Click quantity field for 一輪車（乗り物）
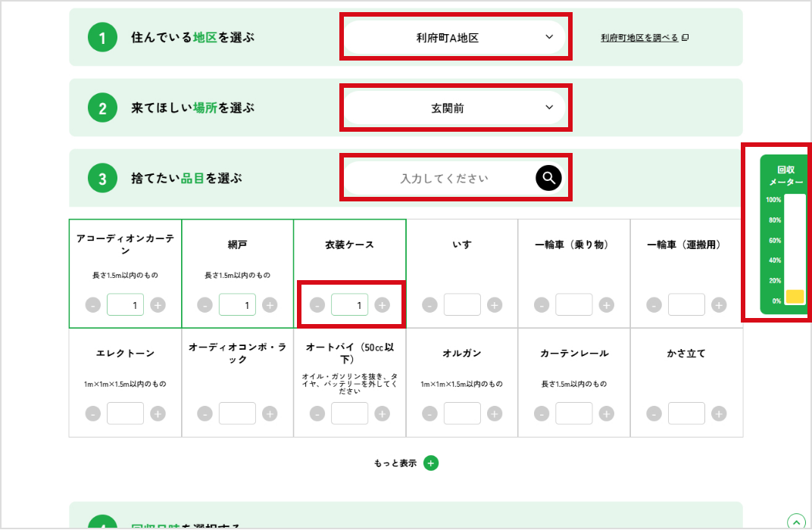This screenshot has width=812, height=530. (x=573, y=305)
